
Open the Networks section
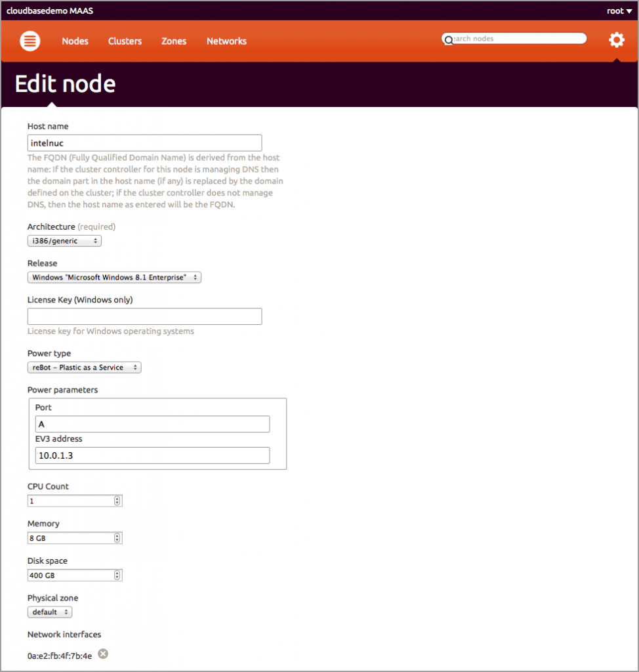coord(226,41)
